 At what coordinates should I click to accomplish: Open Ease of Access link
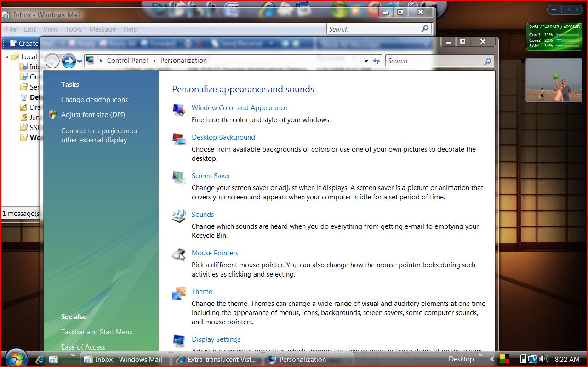tap(83, 347)
